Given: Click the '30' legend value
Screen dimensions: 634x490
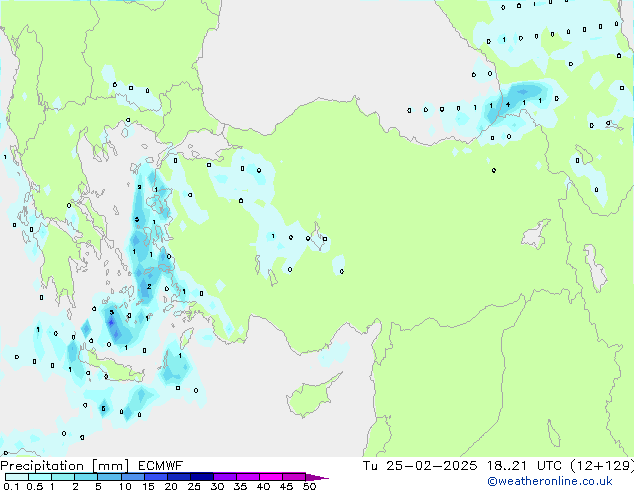Looking at the screenshot, I should click(217, 486).
